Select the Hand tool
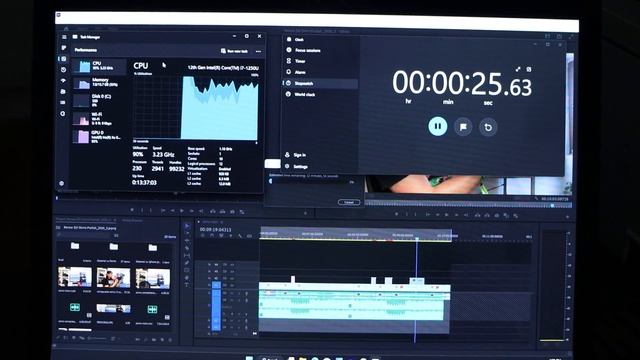This screenshot has height=360, width=640. pyautogui.click(x=187, y=277)
